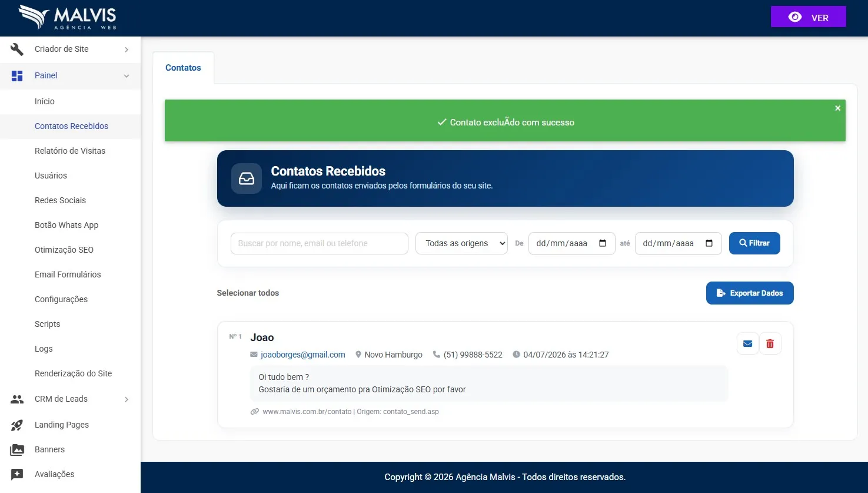Open Contatos Recebidos in the sidebar

[71, 126]
